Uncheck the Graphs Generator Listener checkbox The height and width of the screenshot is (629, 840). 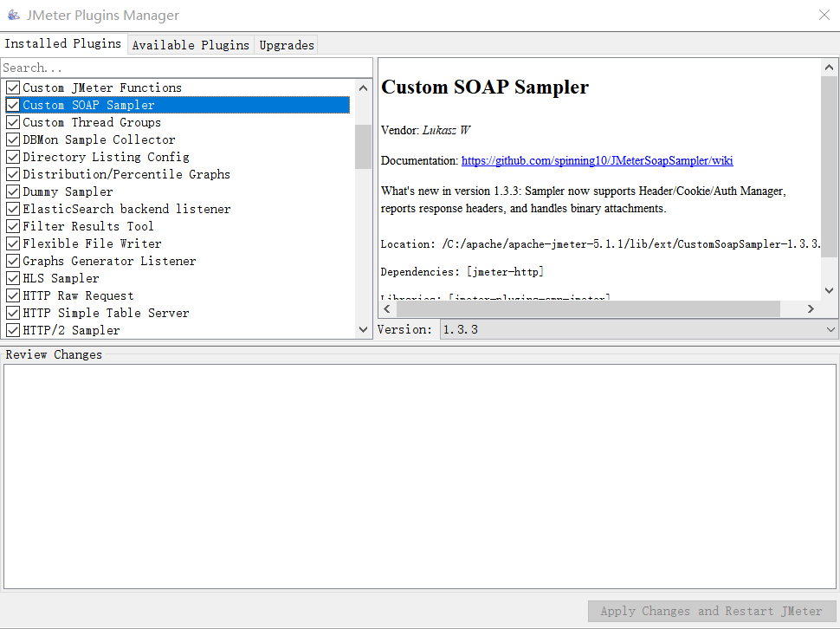[x=13, y=261]
